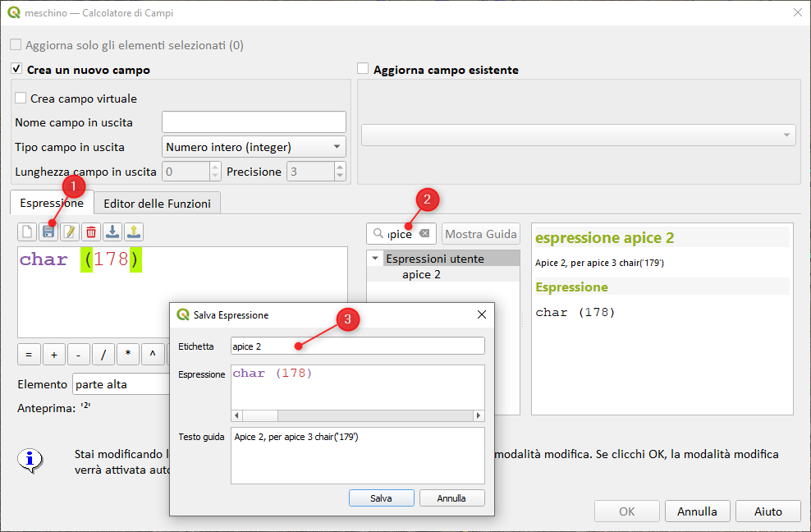
Task: Open the 'Tipo campo in uscita' dropdown
Action: tap(254, 147)
